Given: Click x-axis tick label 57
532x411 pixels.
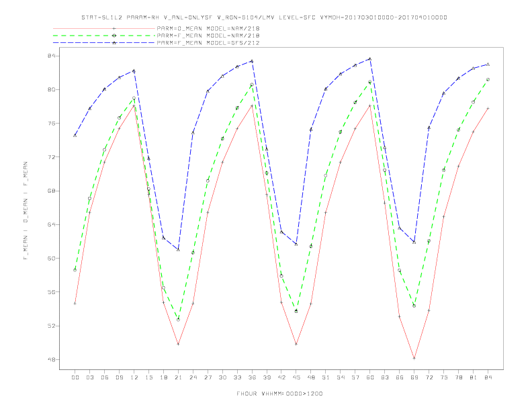Looking at the screenshot, I should click(x=355, y=377).
